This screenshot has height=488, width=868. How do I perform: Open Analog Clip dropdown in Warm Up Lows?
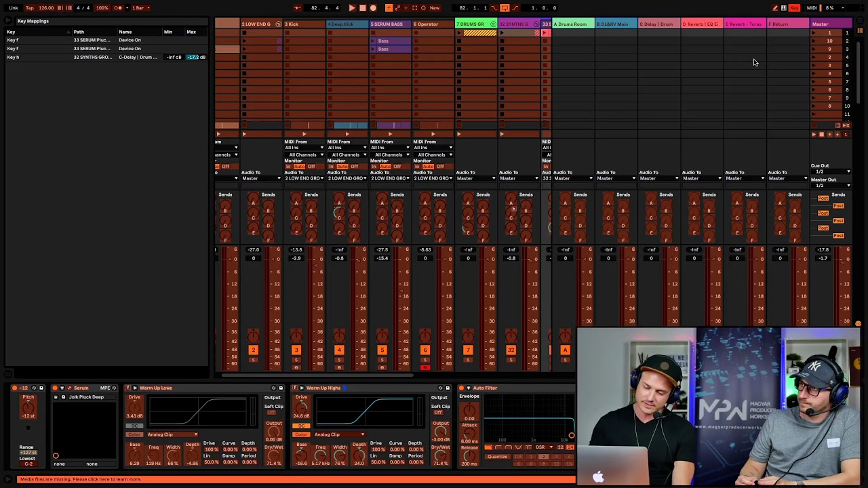pos(172,434)
